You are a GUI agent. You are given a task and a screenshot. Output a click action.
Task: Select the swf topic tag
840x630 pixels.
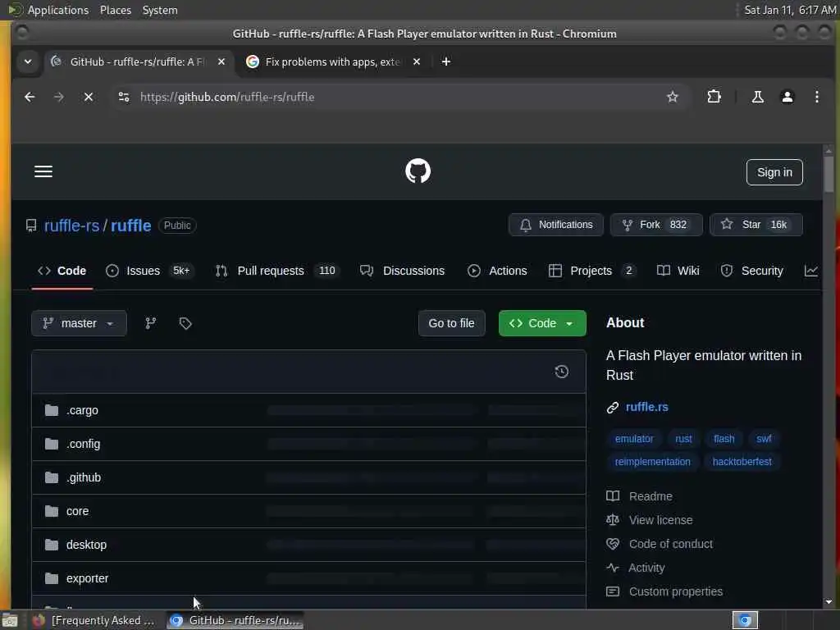pyautogui.click(x=764, y=439)
